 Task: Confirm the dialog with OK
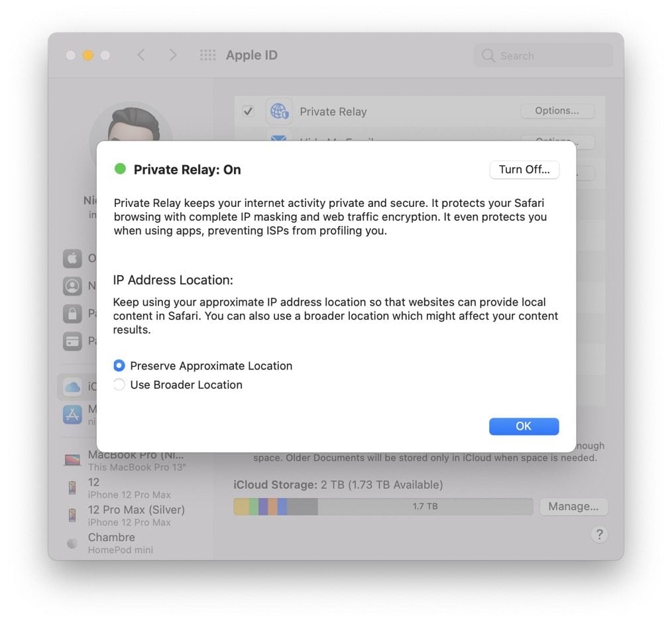tap(524, 426)
